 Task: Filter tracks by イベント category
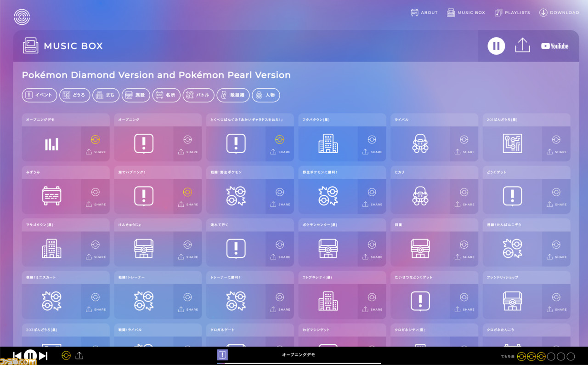(x=40, y=95)
